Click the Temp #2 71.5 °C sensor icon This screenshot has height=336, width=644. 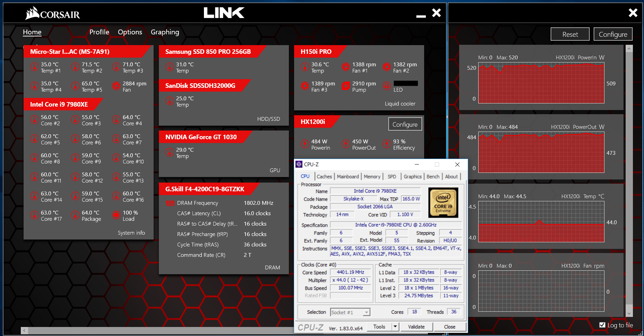[75, 67]
